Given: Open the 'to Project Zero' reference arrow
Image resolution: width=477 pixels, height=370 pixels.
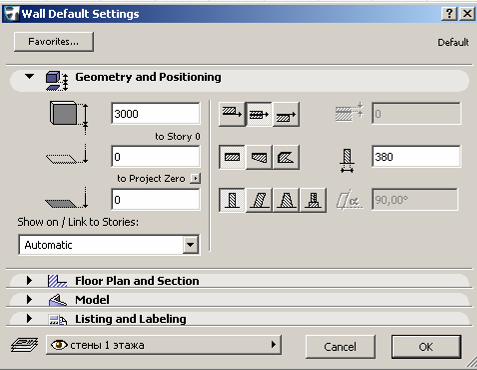Looking at the screenshot, I should click(196, 178).
